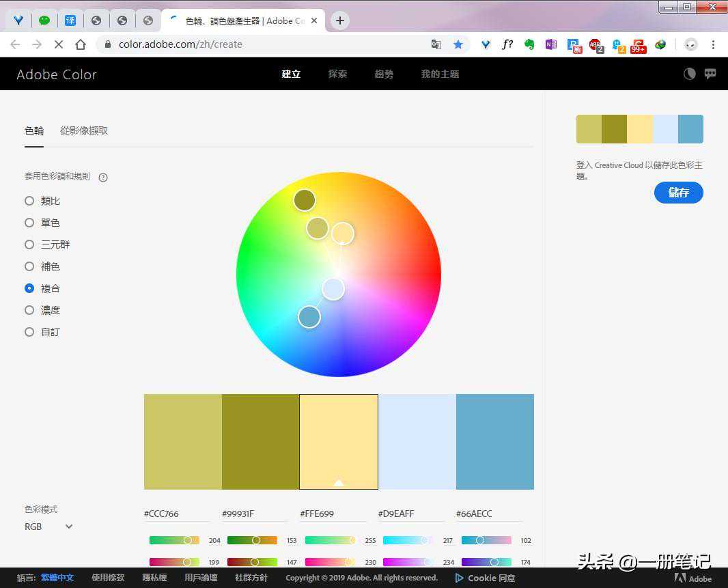The height and width of the screenshot is (588, 728).
Task: Open the Evernote elephant extension
Action: (529, 44)
